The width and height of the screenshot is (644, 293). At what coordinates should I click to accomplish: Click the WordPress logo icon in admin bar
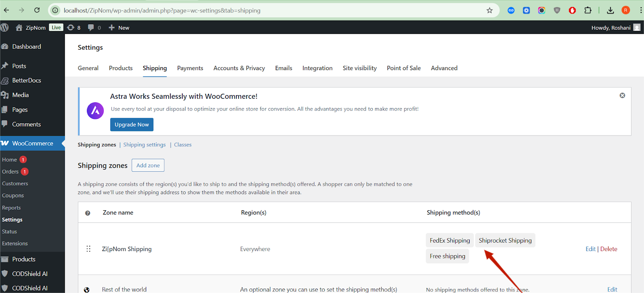[5, 27]
